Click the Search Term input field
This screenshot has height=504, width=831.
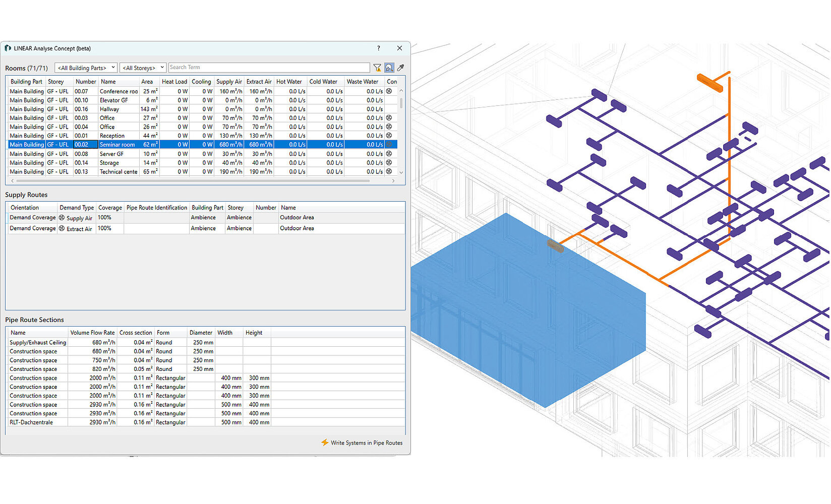click(269, 68)
